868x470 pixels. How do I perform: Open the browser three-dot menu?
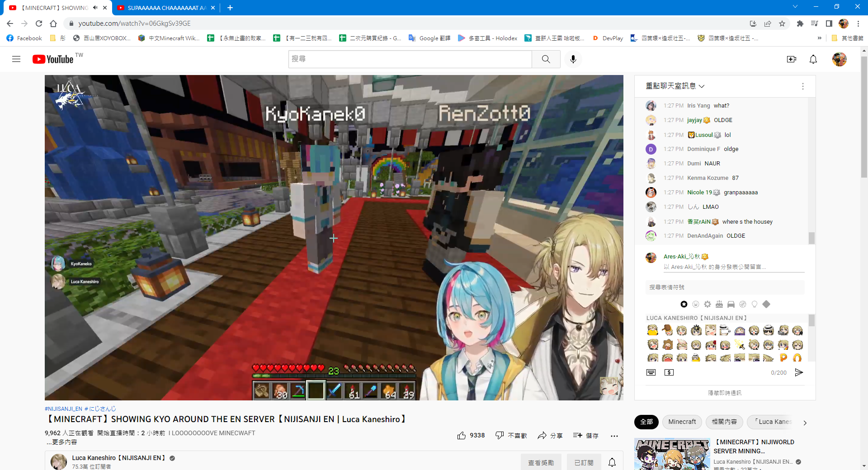858,23
